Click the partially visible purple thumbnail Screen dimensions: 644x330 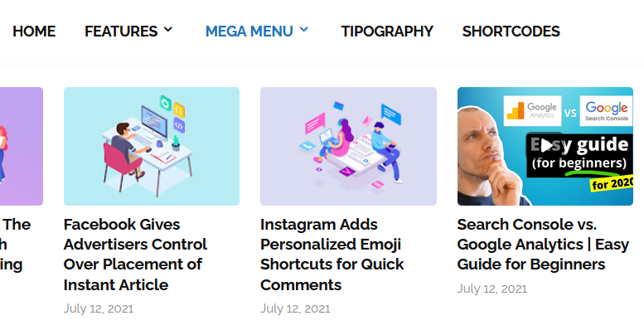(x=22, y=146)
